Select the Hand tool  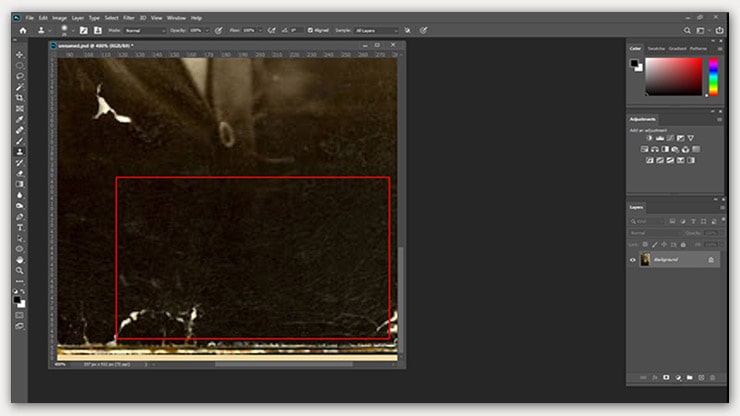tap(20, 259)
